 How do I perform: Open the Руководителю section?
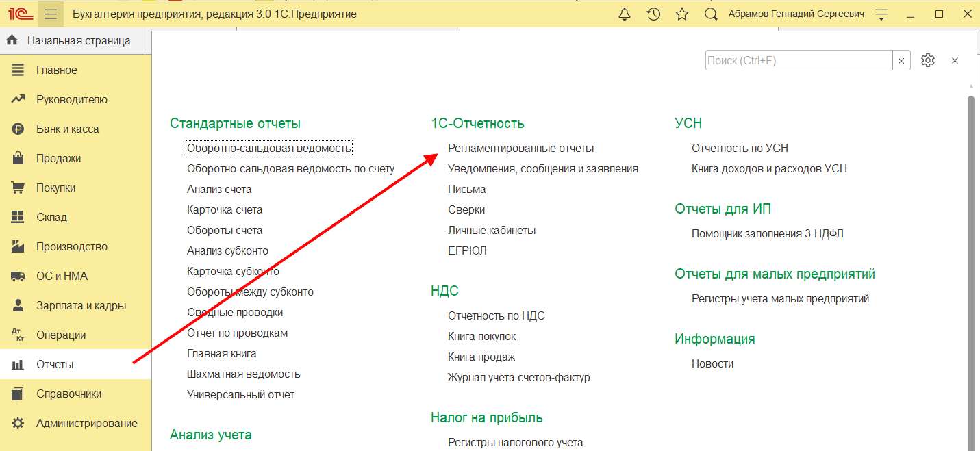point(72,99)
